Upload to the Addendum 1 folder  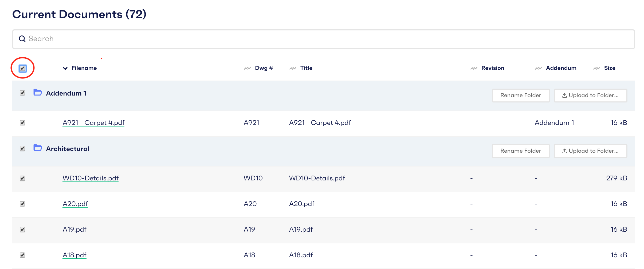590,95
